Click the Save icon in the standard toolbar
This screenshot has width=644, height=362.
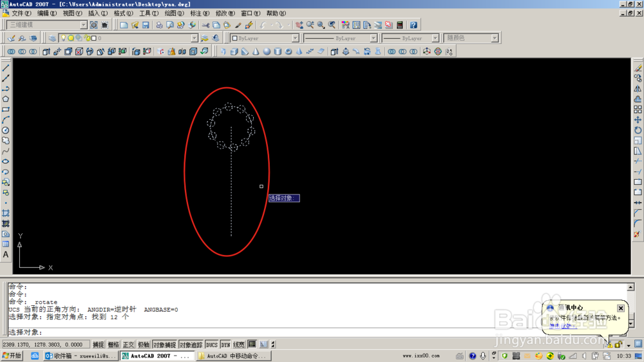(146, 25)
